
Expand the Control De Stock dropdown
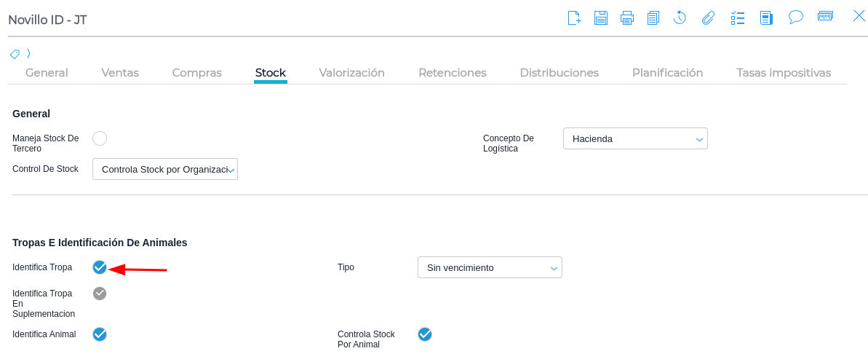coord(165,169)
